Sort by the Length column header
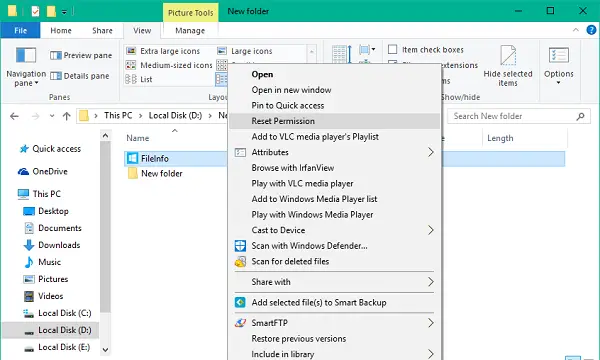 [500, 138]
